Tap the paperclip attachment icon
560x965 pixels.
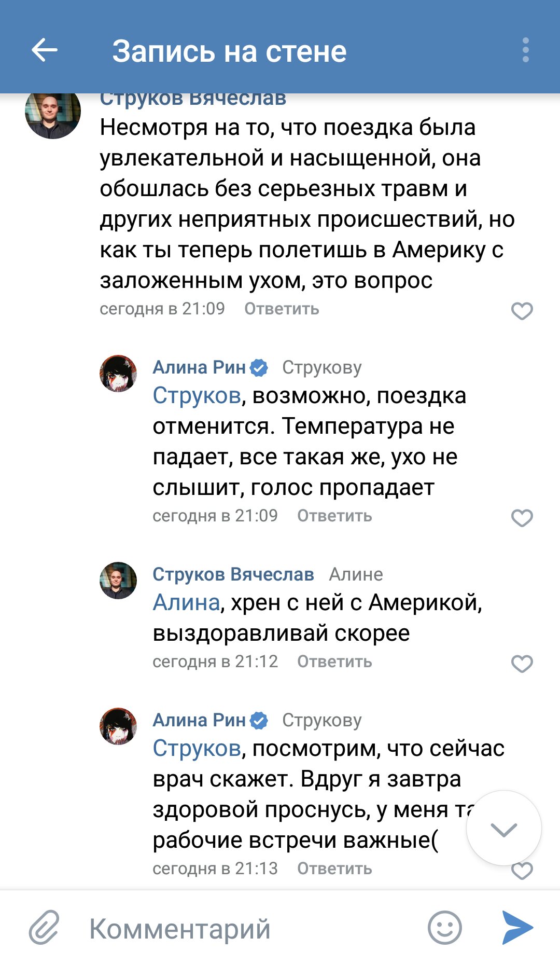point(44,927)
